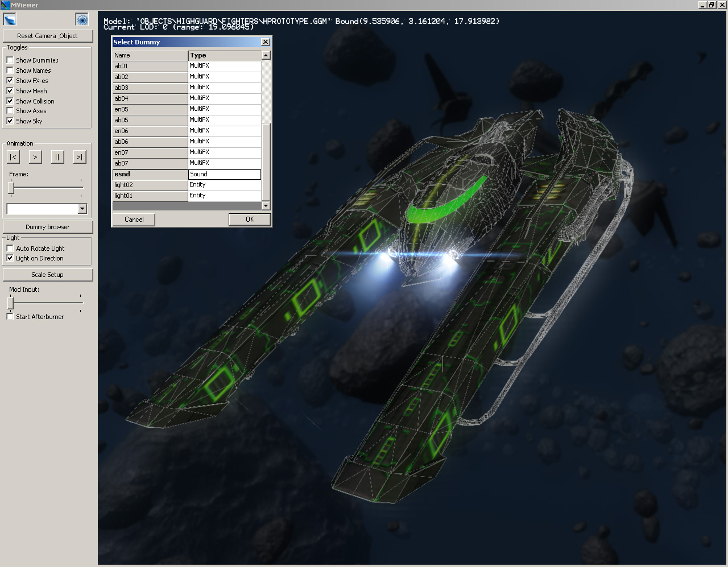Confirm dummy selection with OK

click(x=250, y=220)
